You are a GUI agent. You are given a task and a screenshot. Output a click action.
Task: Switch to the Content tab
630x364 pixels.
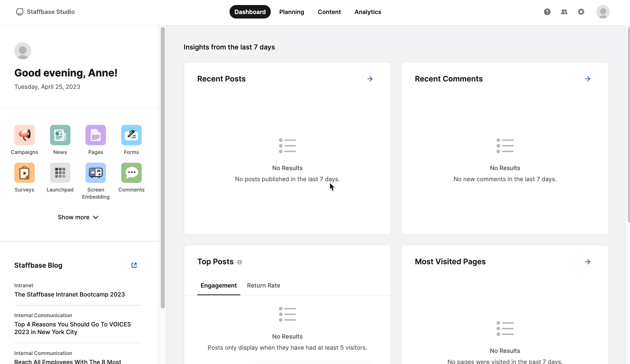coord(329,12)
